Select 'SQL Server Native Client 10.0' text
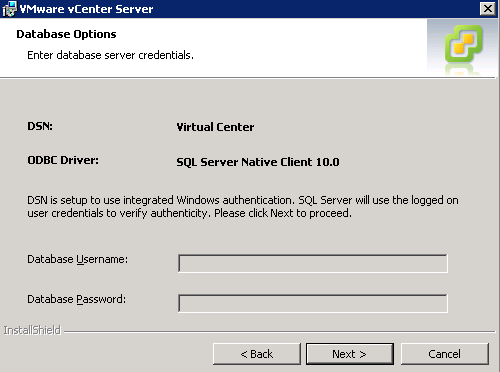500x372 pixels. [258, 162]
